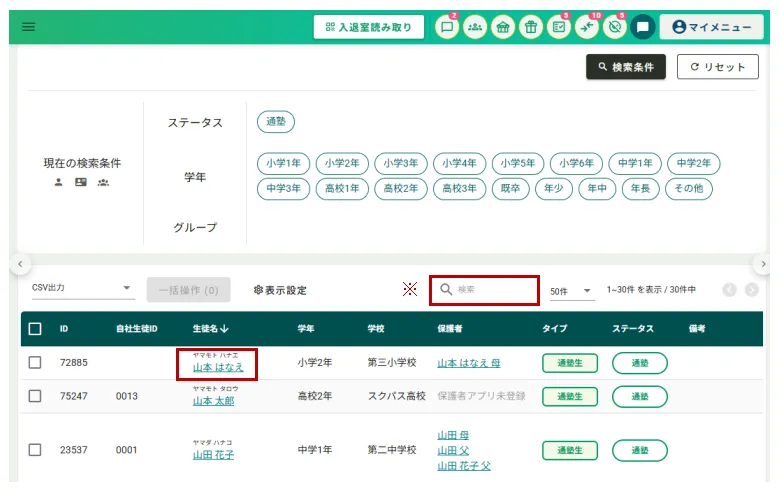Screen dimensions: 779x497
Task: Check the box for student 72885
Action: tap(35, 362)
